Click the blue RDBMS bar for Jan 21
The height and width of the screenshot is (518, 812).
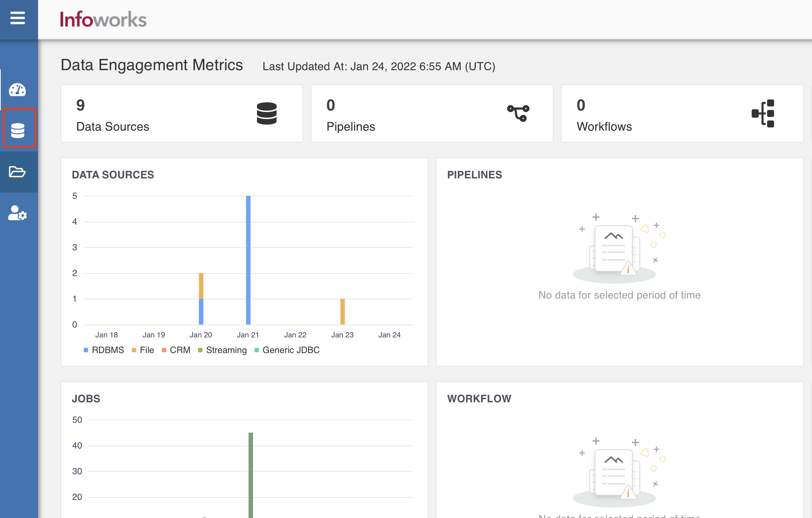click(x=248, y=260)
